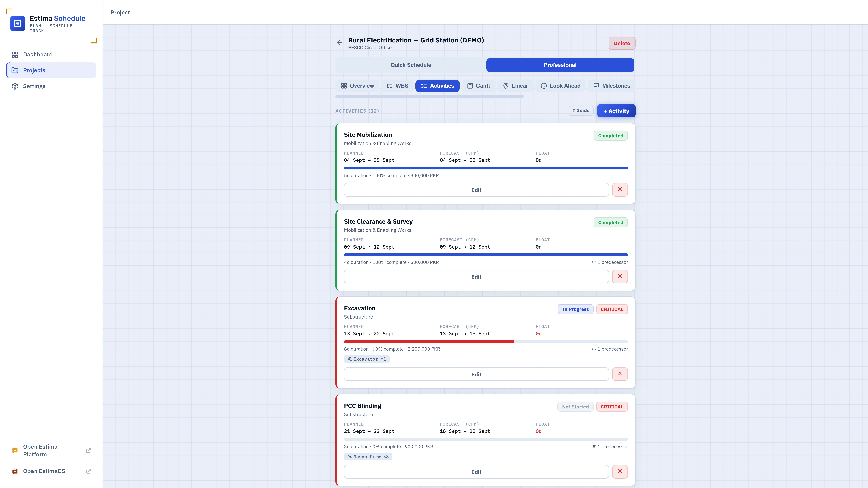
Task: Click the Linear location pin icon
Action: click(x=506, y=86)
